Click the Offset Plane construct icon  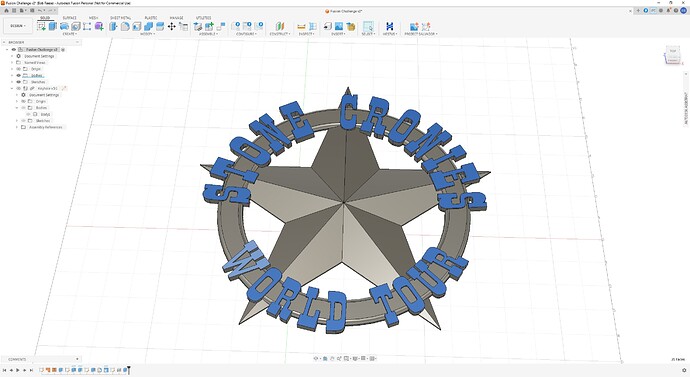tap(280, 26)
